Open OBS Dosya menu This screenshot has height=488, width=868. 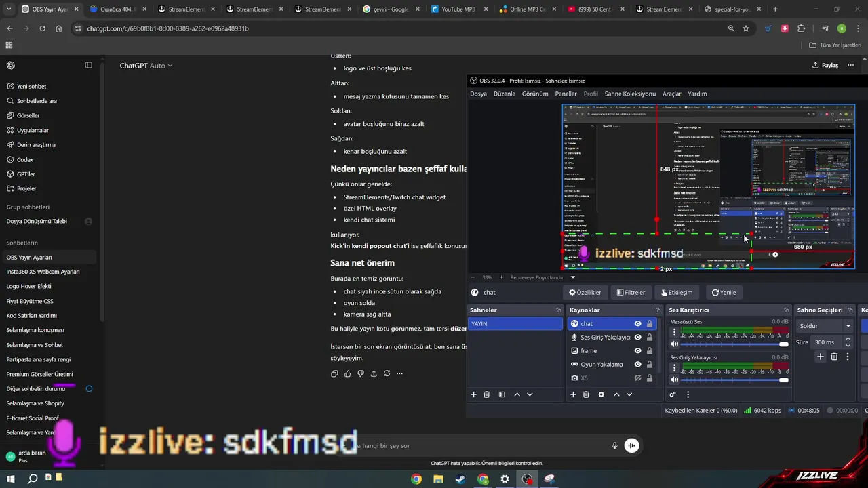[478, 94]
